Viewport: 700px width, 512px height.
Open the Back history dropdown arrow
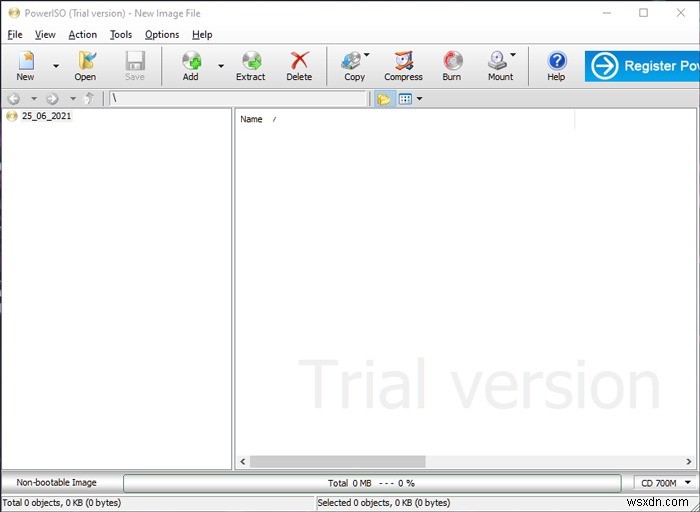click(33, 99)
